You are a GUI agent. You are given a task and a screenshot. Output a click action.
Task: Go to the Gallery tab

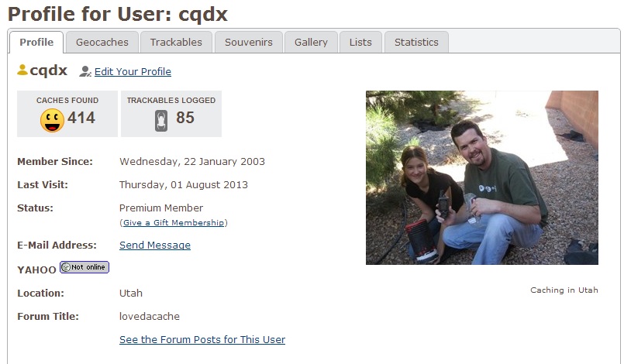point(311,42)
